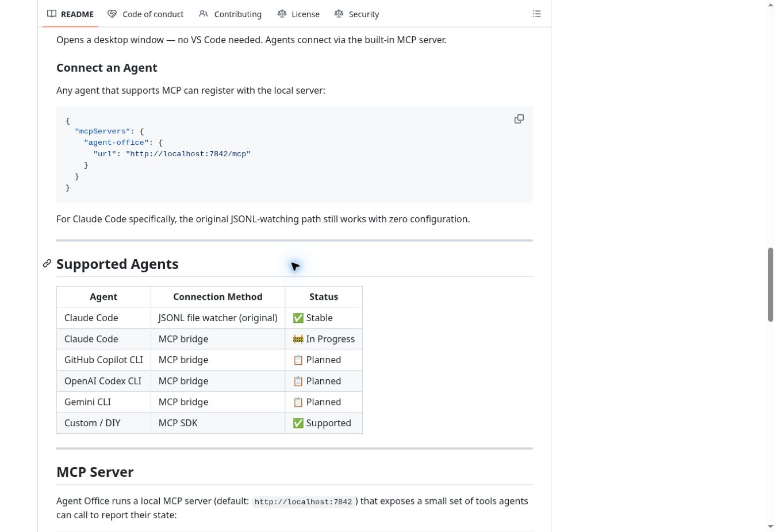The width and height of the screenshot is (775, 532).
Task: Open the README outline menu icon
Action: [x=536, y=14]
